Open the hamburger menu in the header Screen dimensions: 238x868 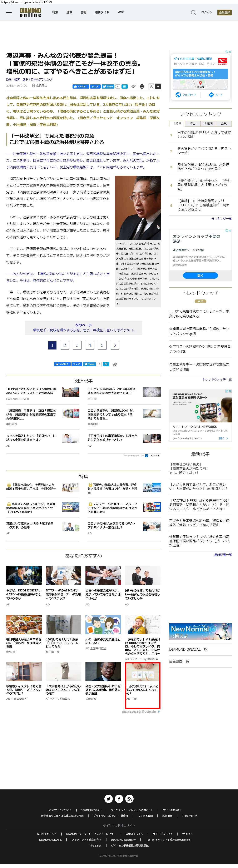coord(9,13)
